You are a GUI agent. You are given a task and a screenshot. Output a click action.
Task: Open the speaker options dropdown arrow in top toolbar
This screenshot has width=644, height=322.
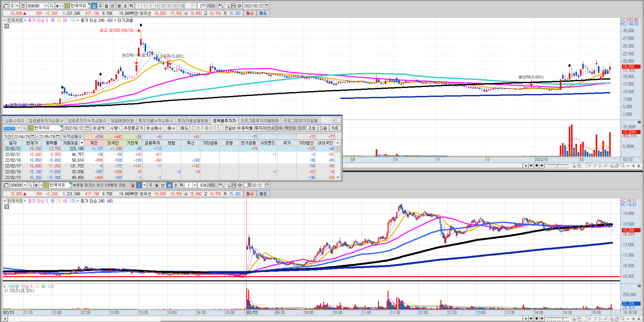tap(62, 6)
